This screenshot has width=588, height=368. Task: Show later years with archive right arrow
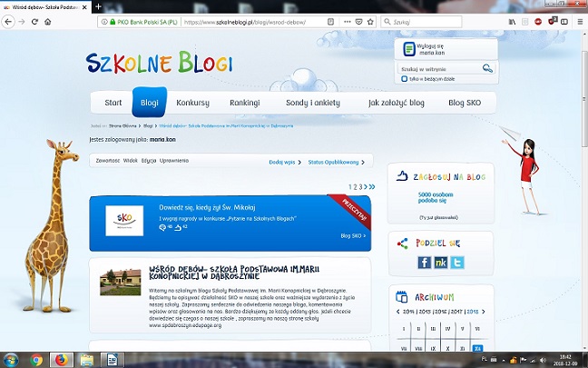pyautogui.click(x=484, y=312)
